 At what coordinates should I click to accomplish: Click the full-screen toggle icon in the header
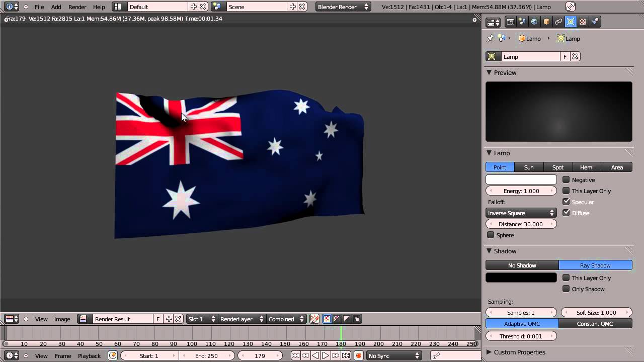571,7
